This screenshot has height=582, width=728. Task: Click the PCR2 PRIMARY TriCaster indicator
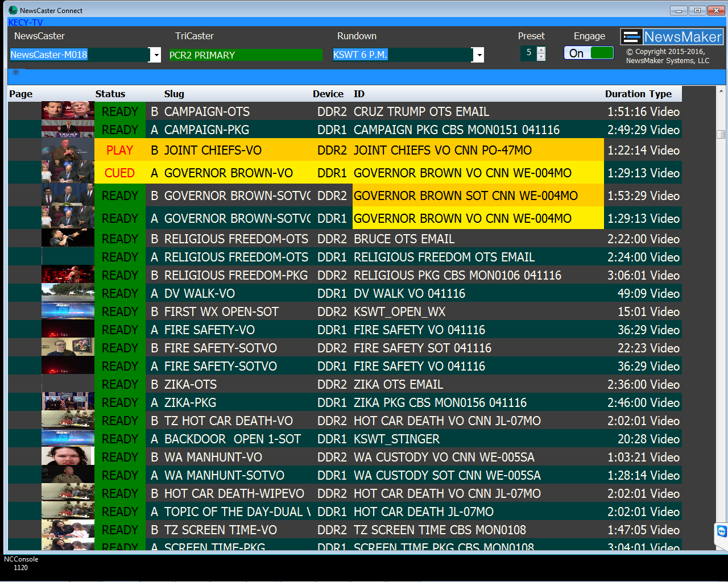tap(245, 55)
